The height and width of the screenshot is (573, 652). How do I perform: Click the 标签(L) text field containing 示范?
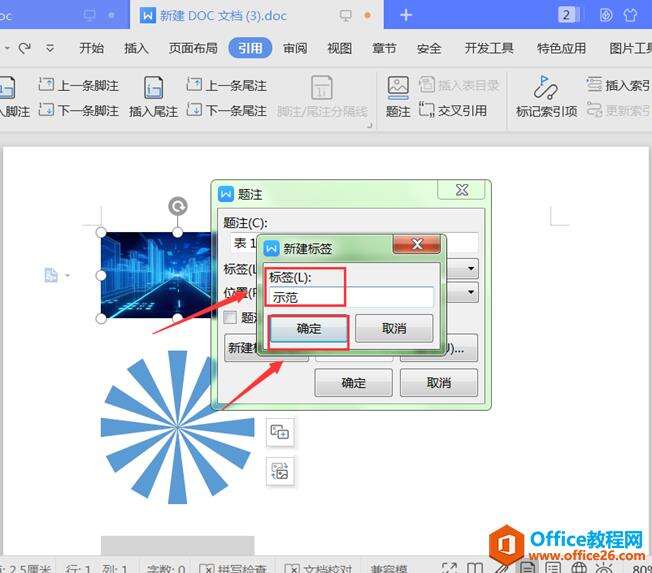tap(351, 297)
